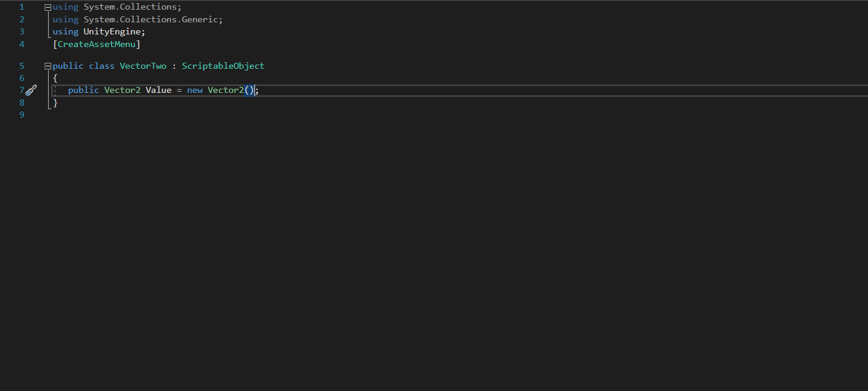Screen dimensions: 868x391
Task: Click the UnityEngine namespace in using statement
Action: (112, 31)
